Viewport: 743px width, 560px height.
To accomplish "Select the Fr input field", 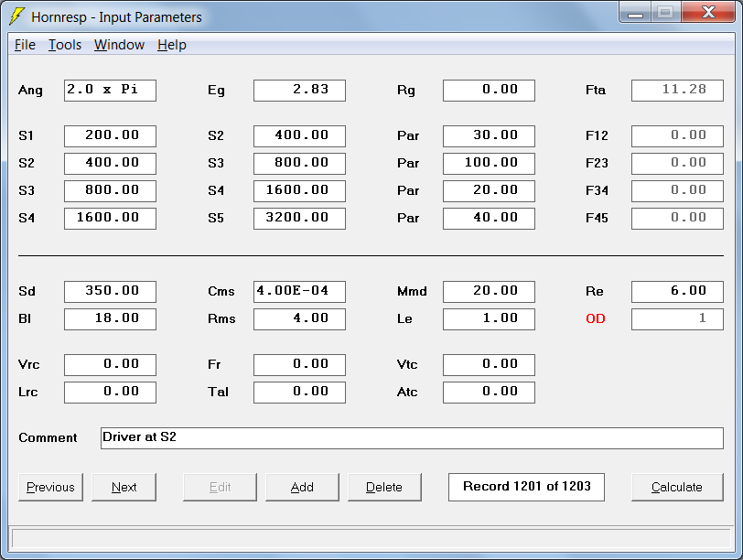I will pyautogui.click(x=299, y=365).
